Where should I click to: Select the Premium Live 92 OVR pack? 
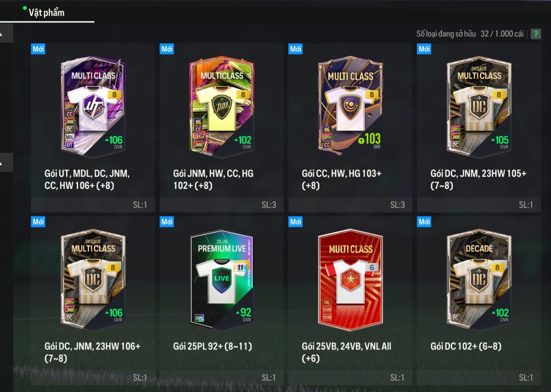[222, 281]
